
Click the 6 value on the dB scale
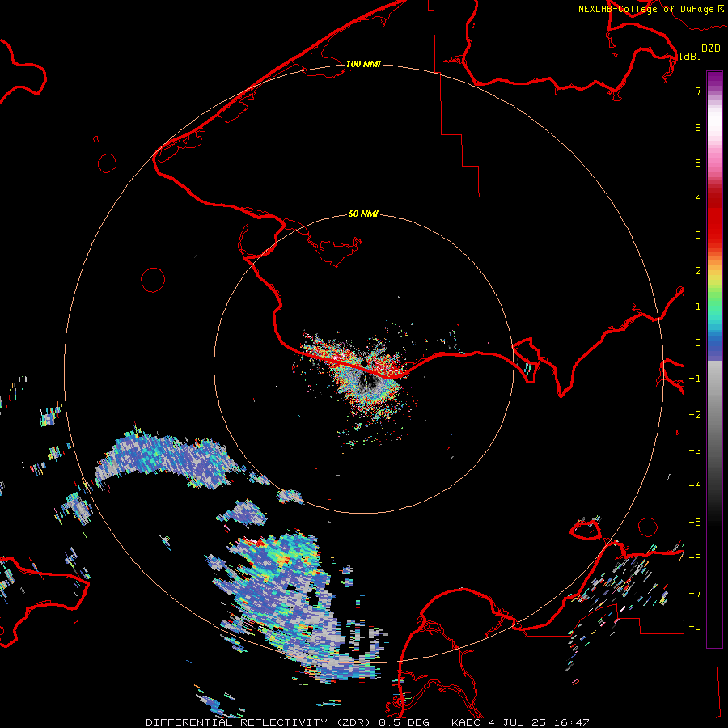(698, 127)
